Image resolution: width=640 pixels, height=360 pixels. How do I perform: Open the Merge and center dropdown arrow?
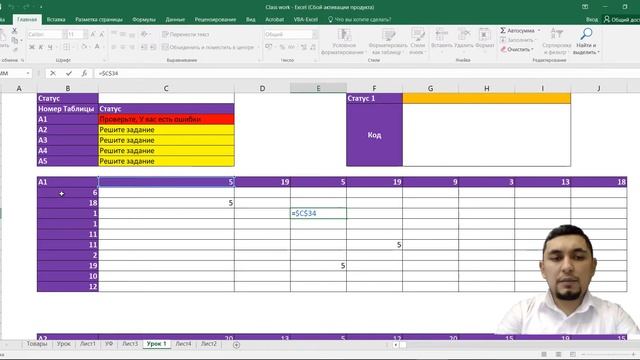point(257,47)
